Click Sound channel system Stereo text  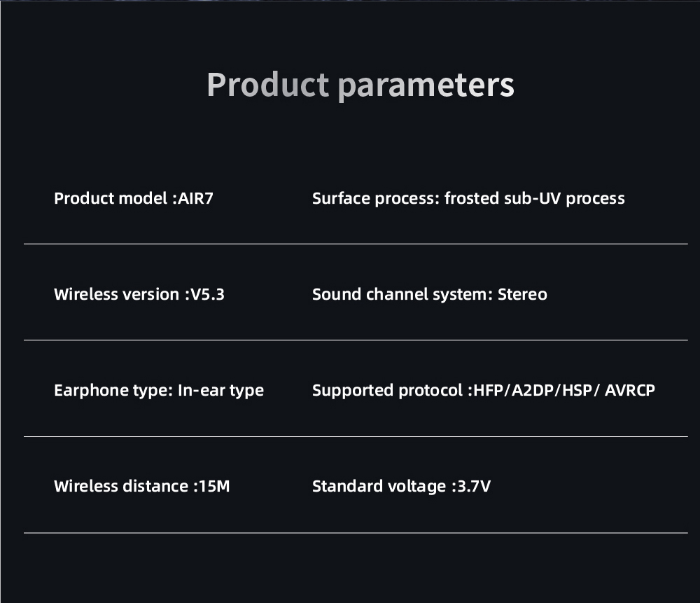430,295
